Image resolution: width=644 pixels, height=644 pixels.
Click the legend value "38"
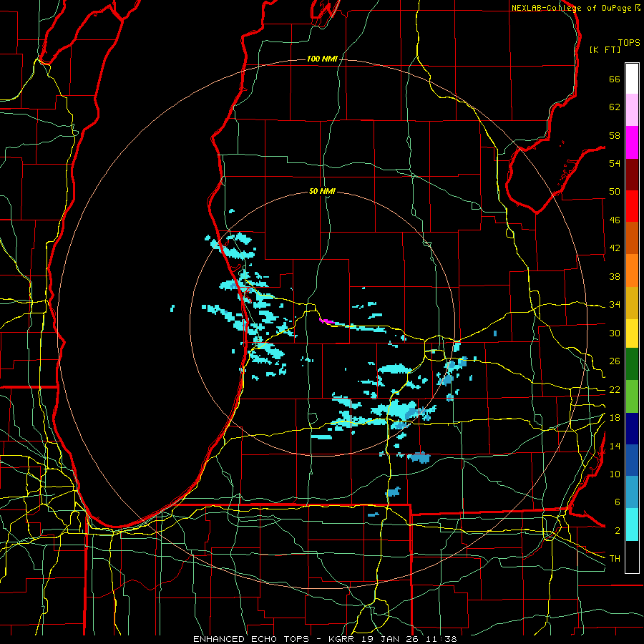[615, 276]
